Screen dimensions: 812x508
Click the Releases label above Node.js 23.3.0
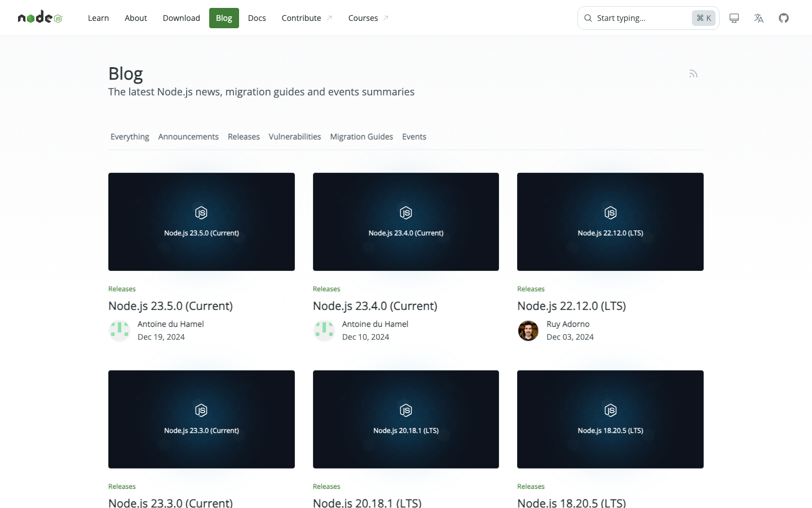coord(122,487)
